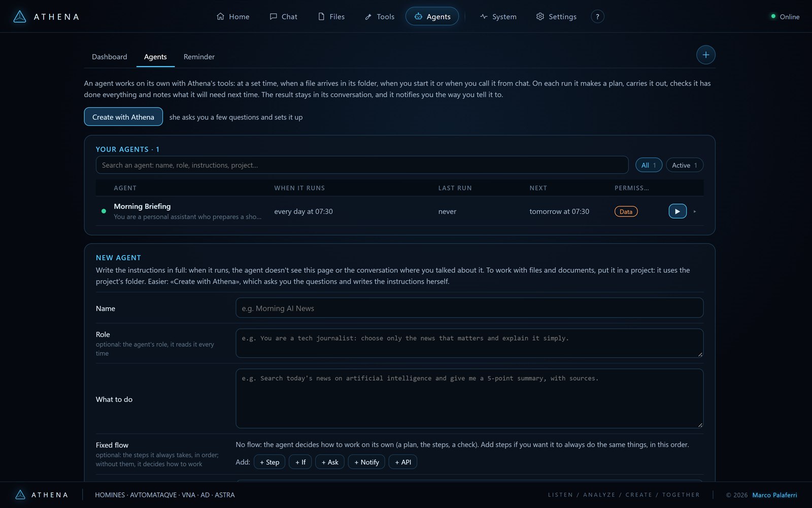Switch to the Reminder tab
Screen dimensions: 812x508
pos(199,57)
